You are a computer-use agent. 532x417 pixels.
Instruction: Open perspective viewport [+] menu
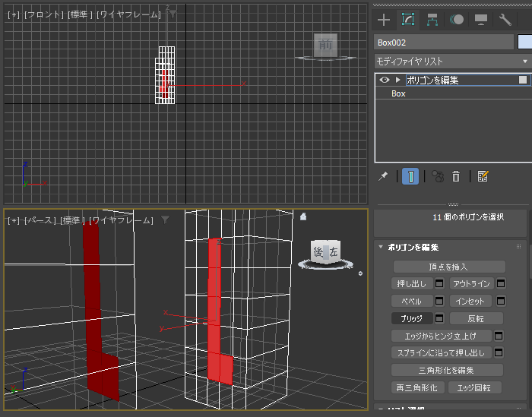pyautogui.click(x=14, y=221)
